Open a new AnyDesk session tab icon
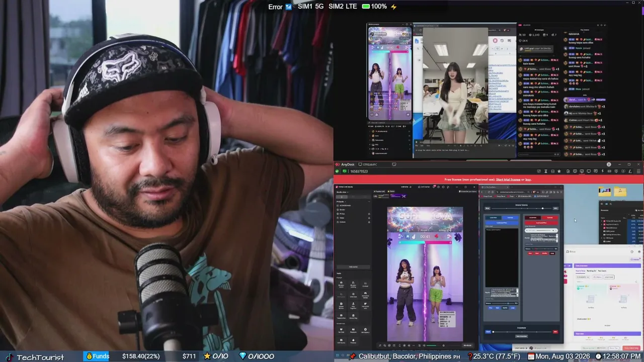The width and height of the screenshot is (644, 362). pos(394,164)
